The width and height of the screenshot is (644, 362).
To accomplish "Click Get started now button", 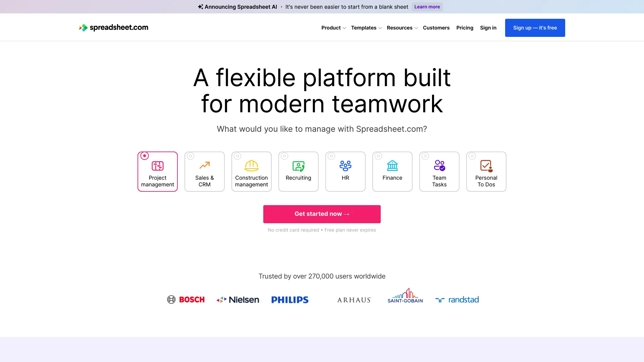I will coord(322,214).
